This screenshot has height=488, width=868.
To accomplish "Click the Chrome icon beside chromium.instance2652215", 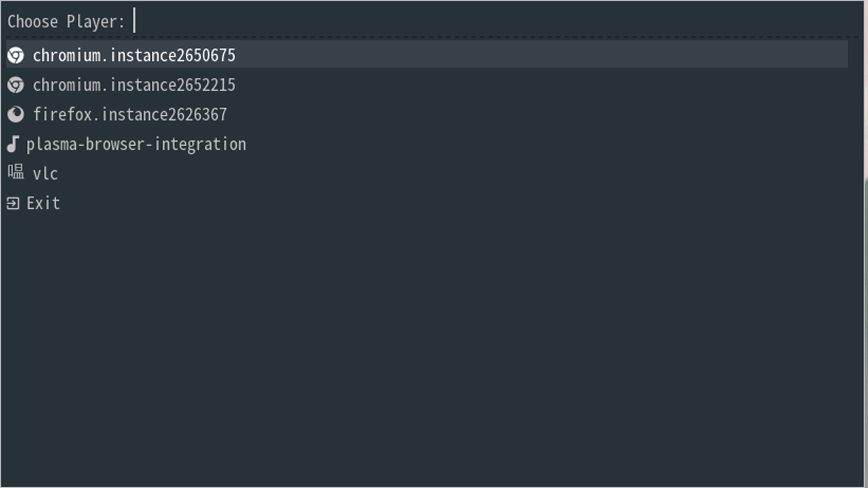I will [16, 85].
